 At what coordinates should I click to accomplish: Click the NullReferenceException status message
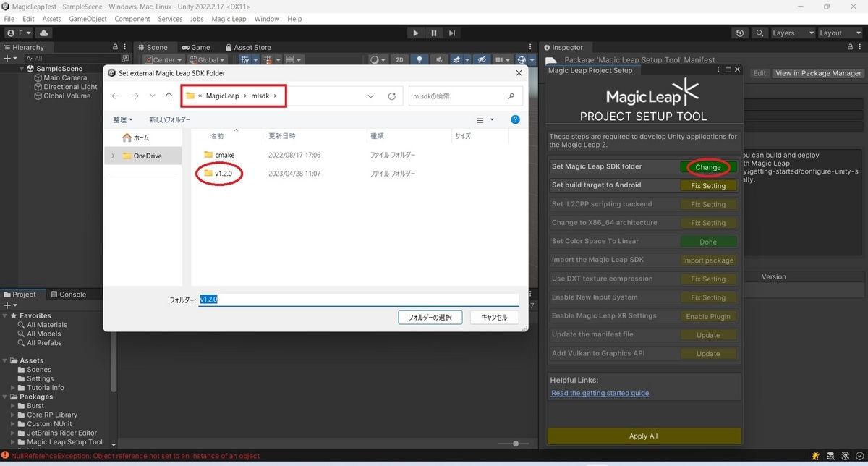(135, 457)
